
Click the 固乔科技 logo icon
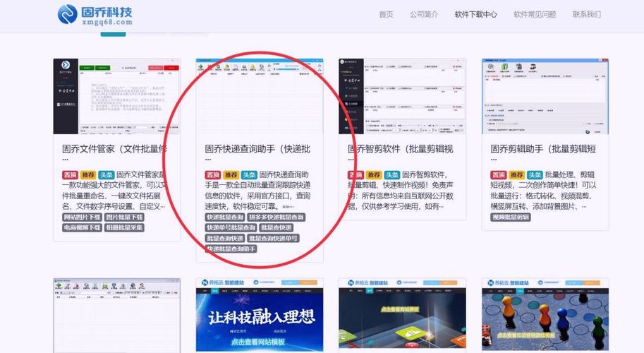pos(67,14)
